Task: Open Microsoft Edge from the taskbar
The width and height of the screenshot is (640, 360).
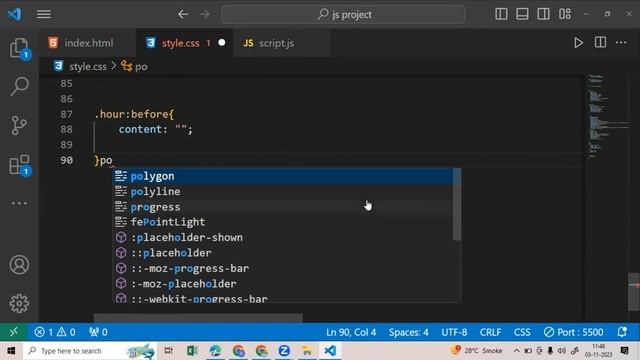Action: (215, 351)
